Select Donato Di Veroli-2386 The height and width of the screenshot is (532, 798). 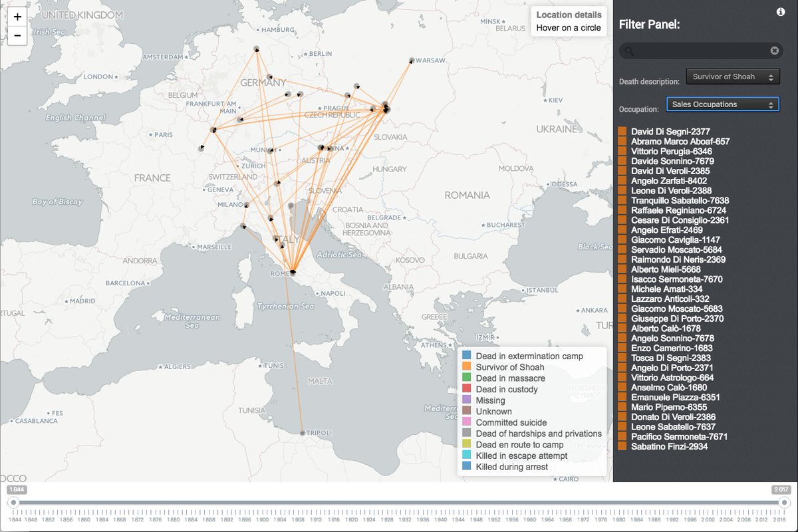pyautogui.click(x=674, y=417)
